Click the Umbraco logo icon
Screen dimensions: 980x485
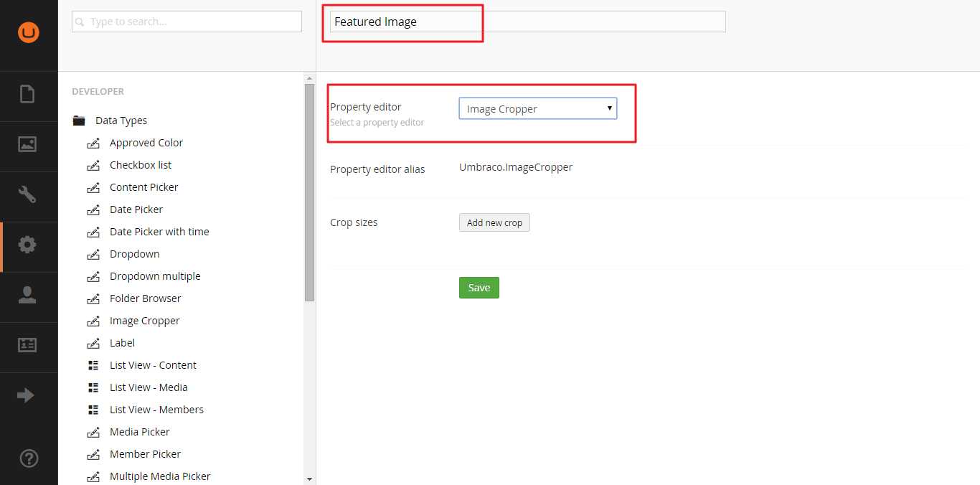coord(29,32)
